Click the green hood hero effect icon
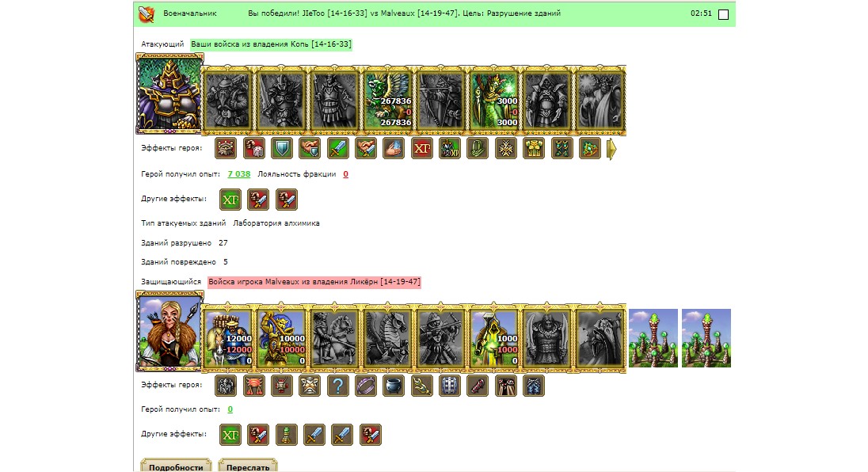The height and width of the screenshot is (472, 868). pos(478,148)
